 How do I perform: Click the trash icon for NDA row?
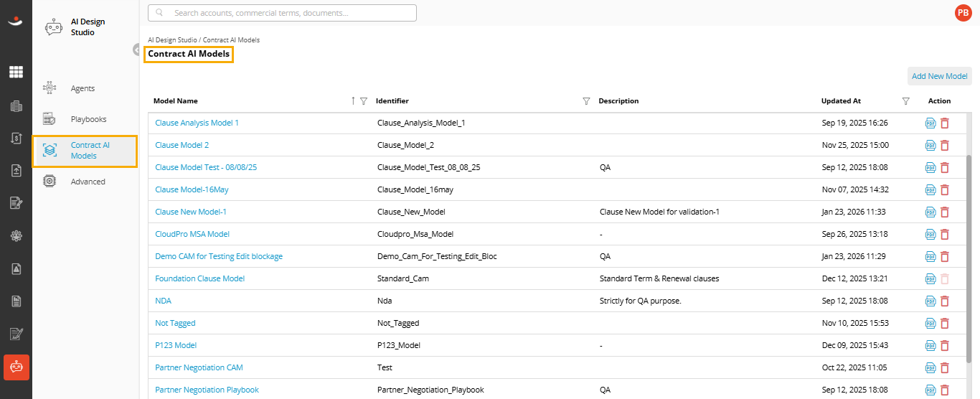(x=944, y=301)
